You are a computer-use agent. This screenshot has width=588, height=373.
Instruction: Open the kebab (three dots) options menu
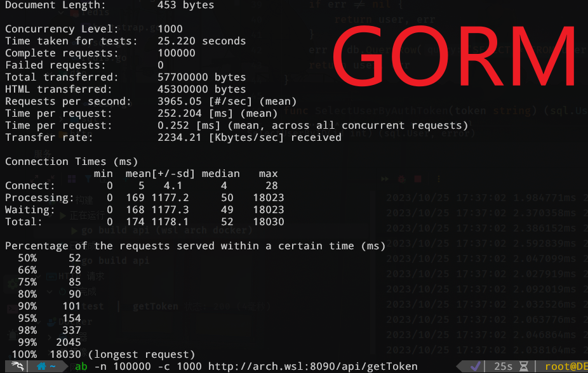[x=439, y=179]
